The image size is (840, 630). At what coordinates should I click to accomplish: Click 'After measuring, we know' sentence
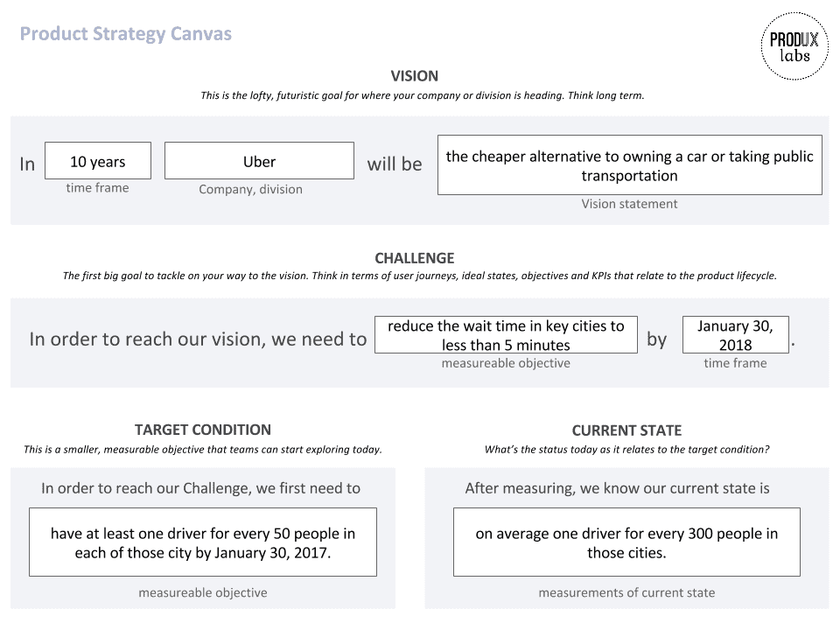(617, 488)
